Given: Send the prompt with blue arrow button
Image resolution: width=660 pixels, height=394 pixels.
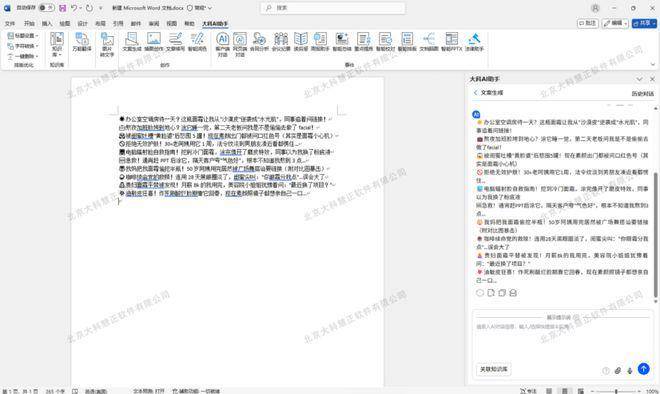Looking at the screenshot, I should tap(644, 369).
